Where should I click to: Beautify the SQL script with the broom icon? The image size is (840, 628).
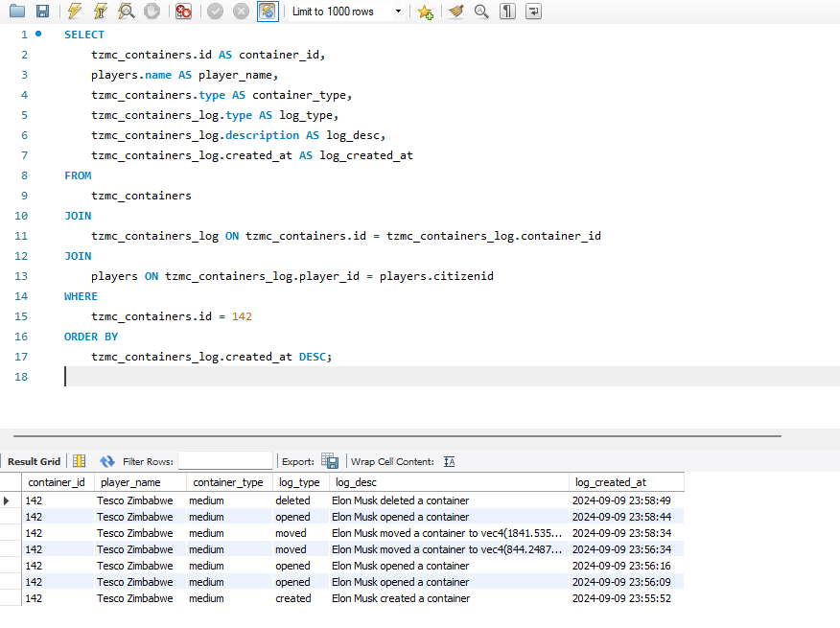(456, 11)
